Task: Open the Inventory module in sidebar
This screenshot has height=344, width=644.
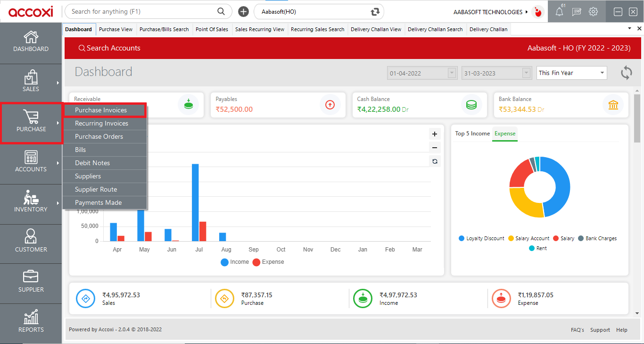Action: (31, 202)
